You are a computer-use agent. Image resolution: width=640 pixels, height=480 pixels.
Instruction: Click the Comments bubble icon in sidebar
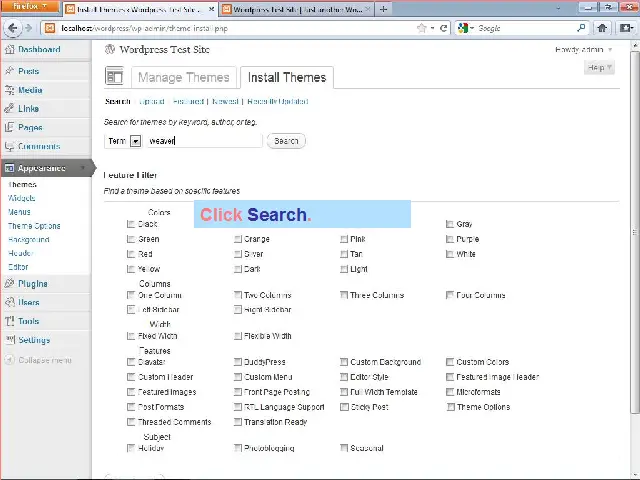[x=9, y=146]
